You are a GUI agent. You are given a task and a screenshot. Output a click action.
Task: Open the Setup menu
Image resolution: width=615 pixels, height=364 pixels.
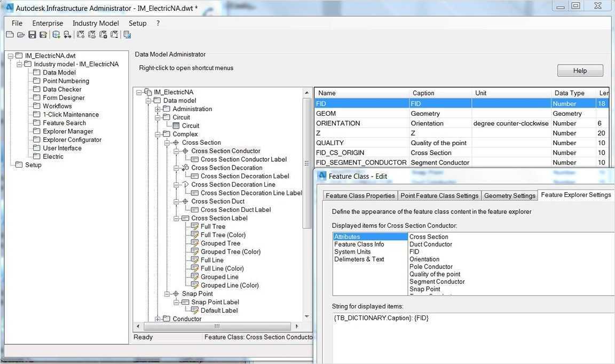pyautogui.click(x=137, y=23)
